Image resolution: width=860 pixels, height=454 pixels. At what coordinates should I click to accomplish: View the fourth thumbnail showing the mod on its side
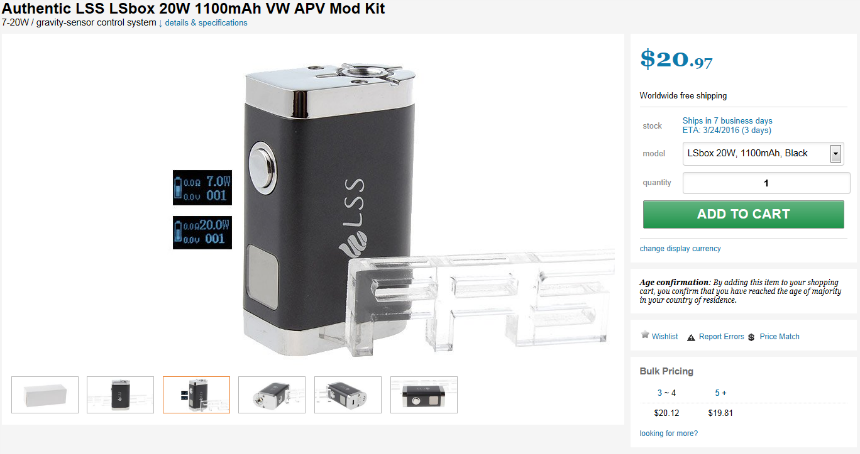[272, 395]
